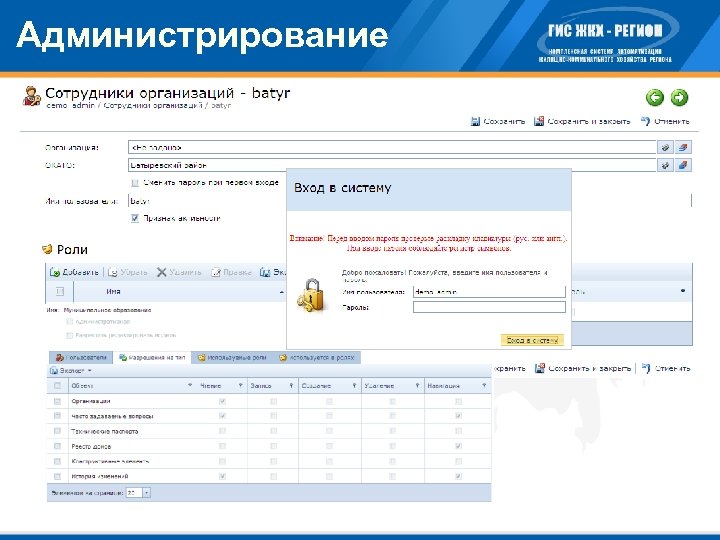
Task: Click the top Отменить text button
Action: coord(672,121)
